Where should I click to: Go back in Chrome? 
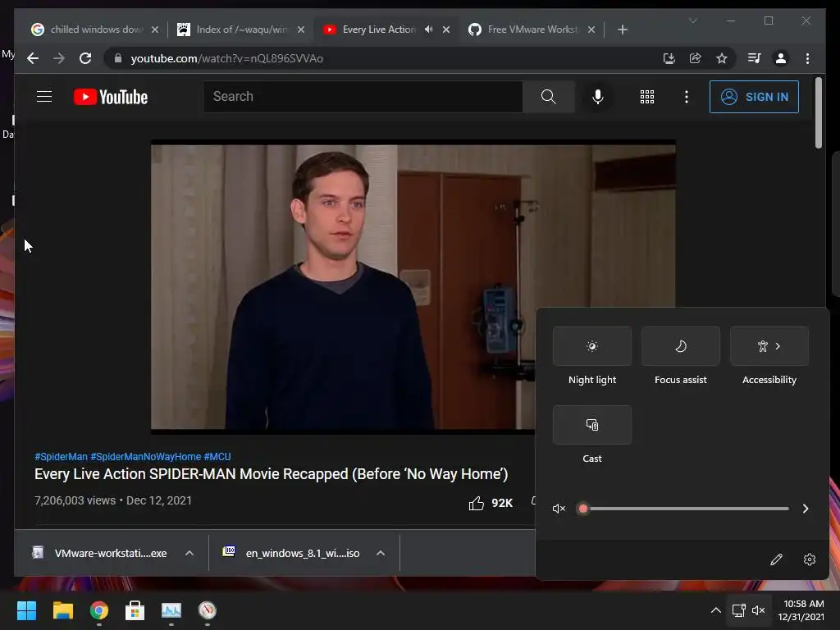pyautogui.click(x=33, y=58)
